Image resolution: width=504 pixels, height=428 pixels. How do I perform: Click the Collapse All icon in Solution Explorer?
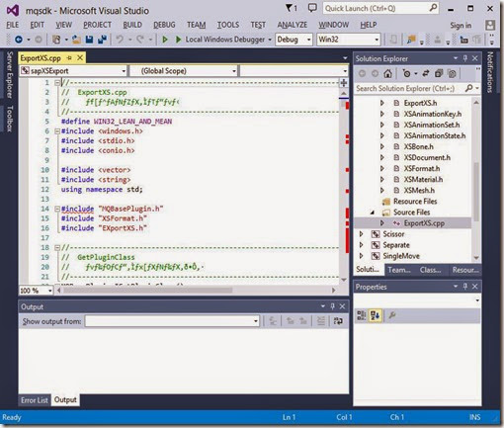pyautogui.click(x=439, y=73)
